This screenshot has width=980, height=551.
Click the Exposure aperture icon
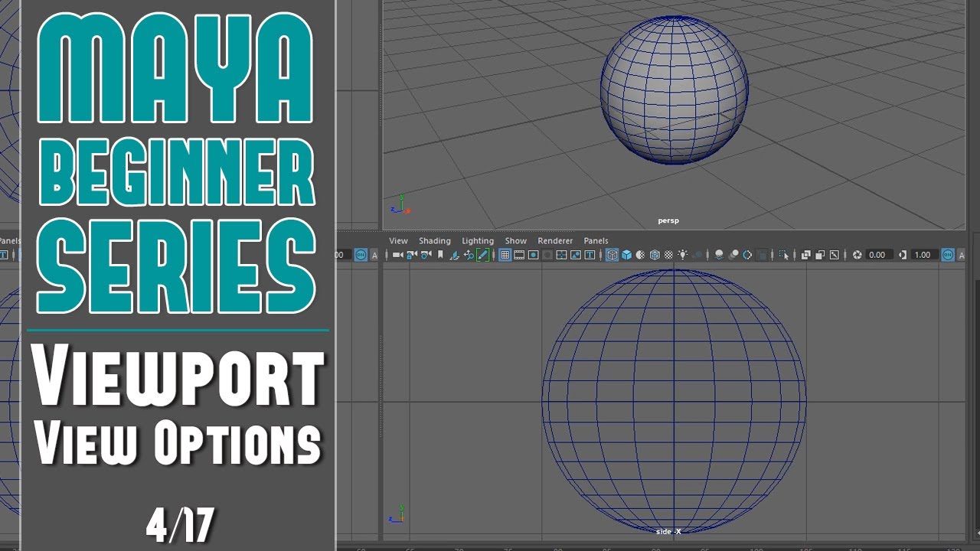coord(857,255)
